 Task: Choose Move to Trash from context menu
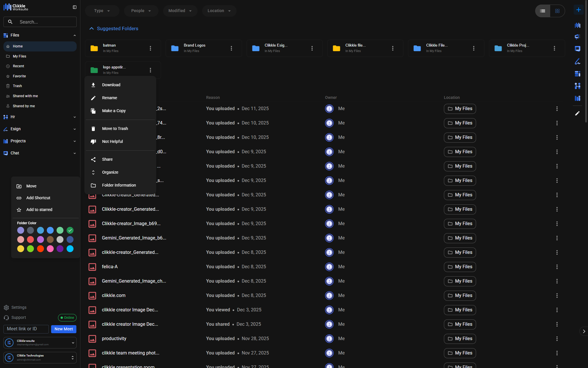point(115,129)
